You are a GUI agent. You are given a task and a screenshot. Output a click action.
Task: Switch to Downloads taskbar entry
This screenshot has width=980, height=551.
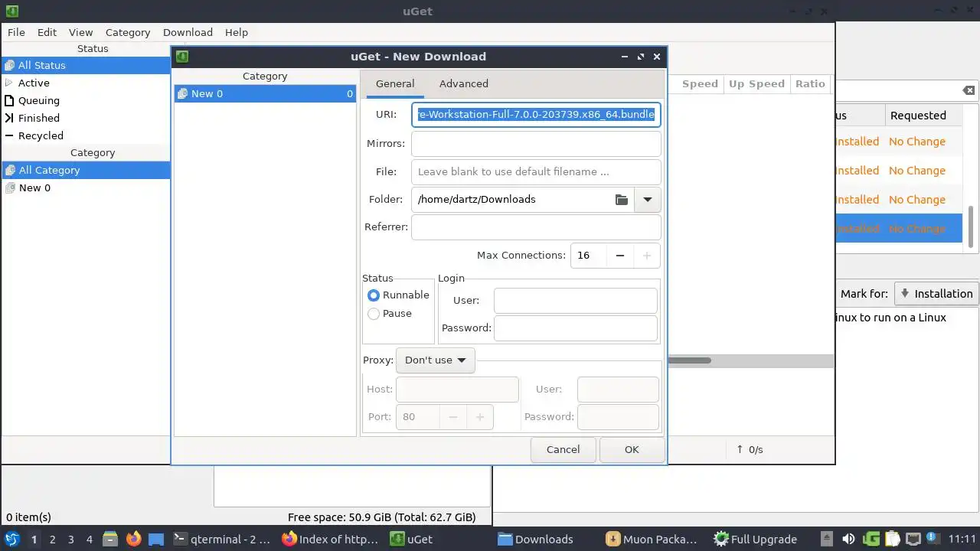pyautogui.click(x=547, y=539)
